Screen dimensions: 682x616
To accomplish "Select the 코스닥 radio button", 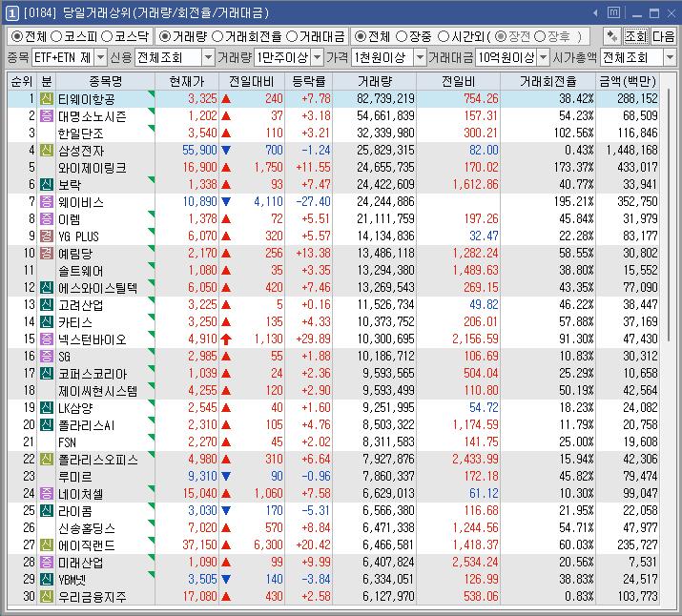I will [x=107, y=36].
